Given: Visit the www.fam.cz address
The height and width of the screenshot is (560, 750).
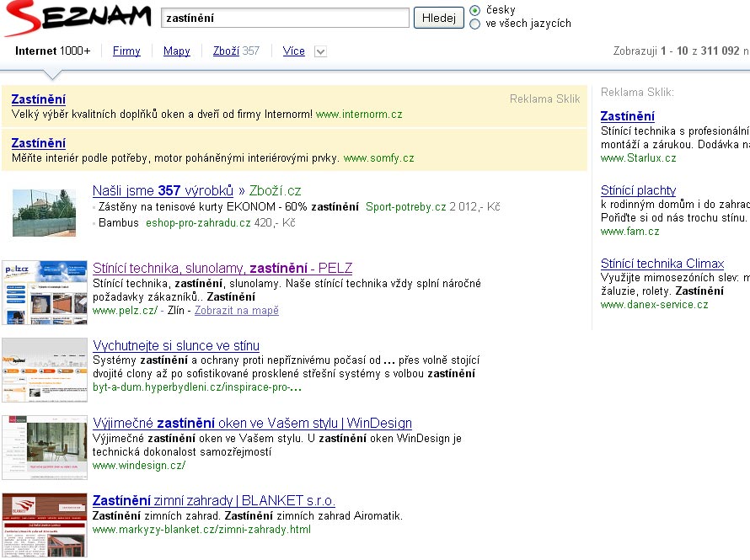Looking at the screenshot, I should [630, 232].
